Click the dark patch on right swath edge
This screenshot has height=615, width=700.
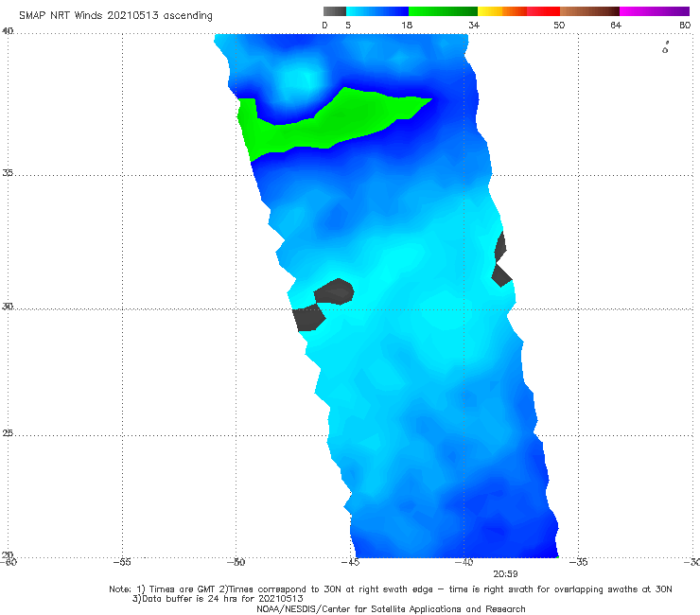(x=501, y=260)
